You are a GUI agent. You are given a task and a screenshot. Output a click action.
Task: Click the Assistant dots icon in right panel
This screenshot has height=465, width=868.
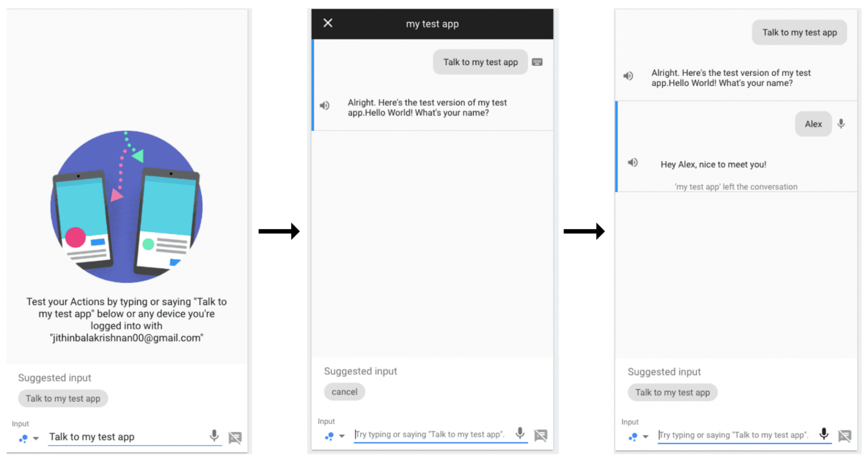tap(633, 436)
